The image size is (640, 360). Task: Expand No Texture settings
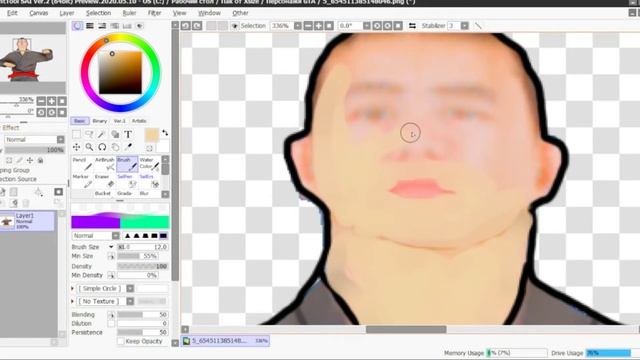[x=73, y=301]
